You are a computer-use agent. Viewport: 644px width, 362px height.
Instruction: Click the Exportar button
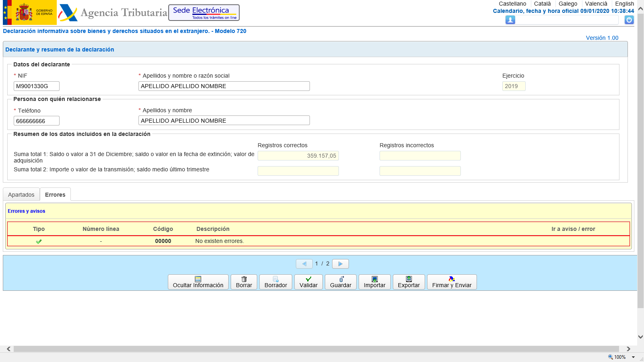point(409,282)
